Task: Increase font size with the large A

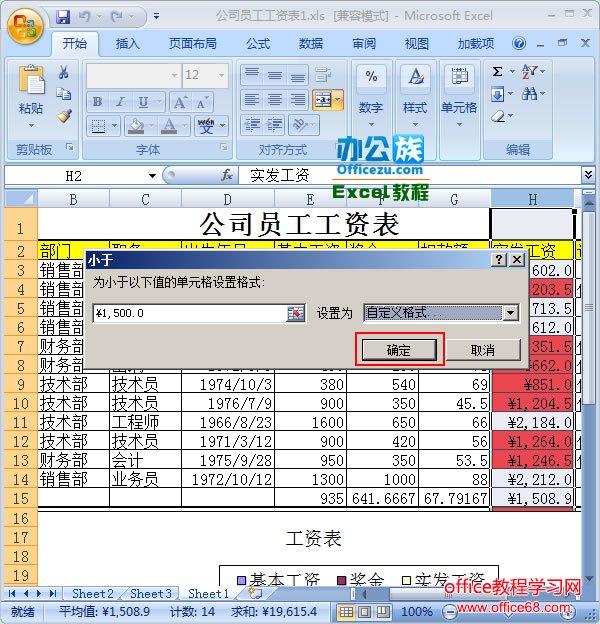Action: [179, 102]
